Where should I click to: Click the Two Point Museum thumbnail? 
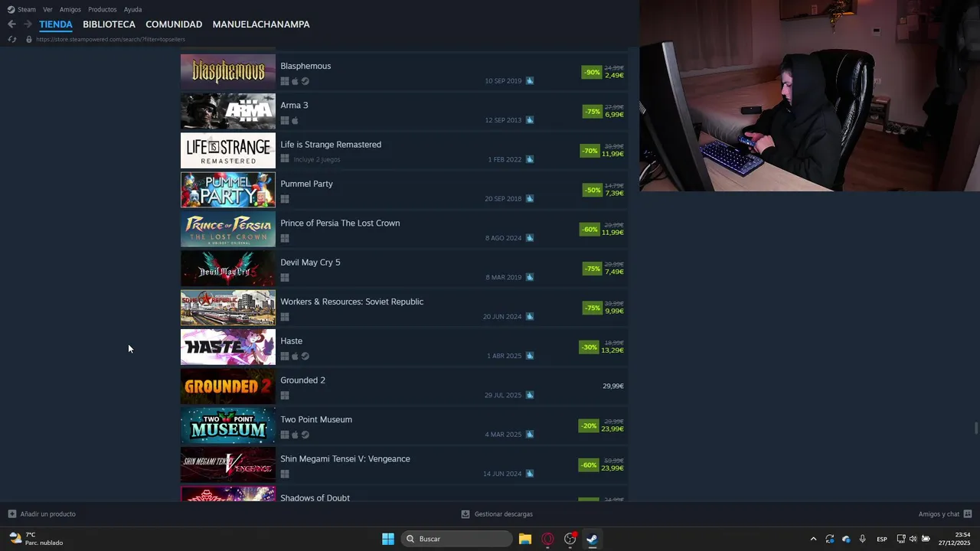(228, 425)
